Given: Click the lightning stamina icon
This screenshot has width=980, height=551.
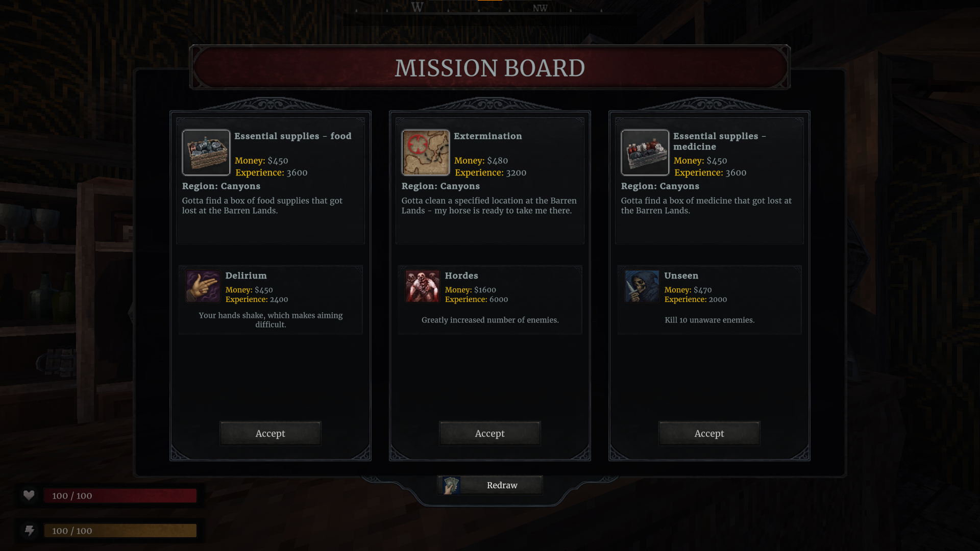Looking at the screenshot, I should pos(30,531).
